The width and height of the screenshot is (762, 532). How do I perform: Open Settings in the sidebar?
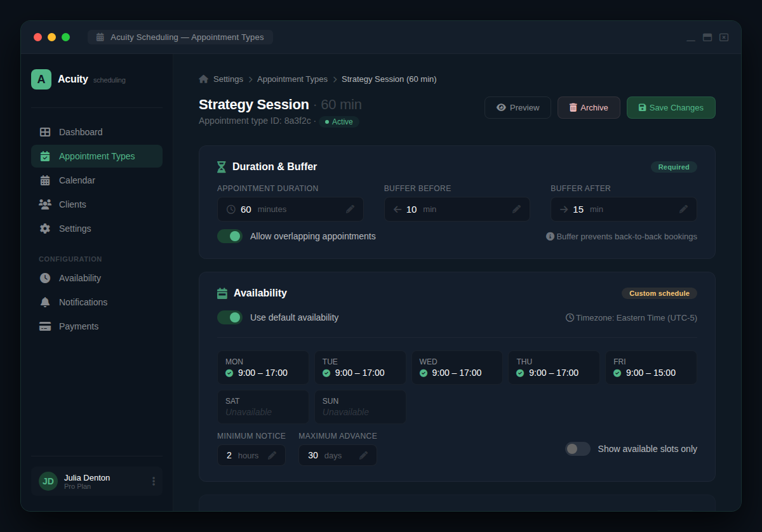[97, 229]
